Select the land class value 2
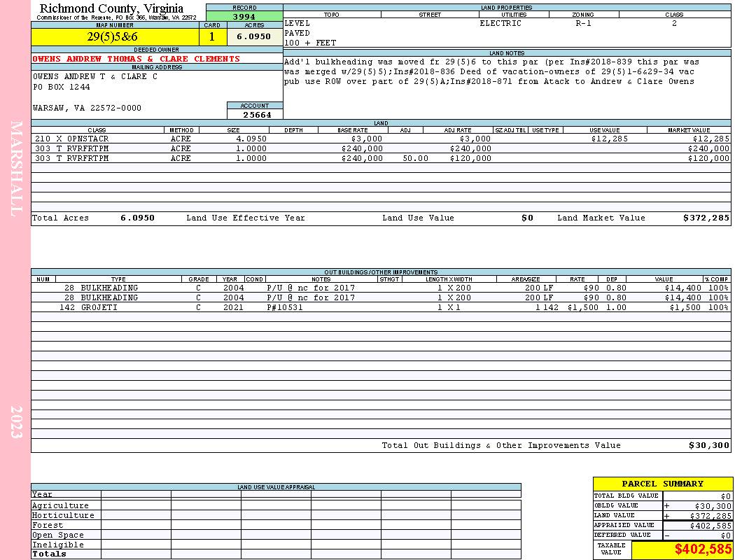This screenshot has height=560, width=735. tap(674, 23)
